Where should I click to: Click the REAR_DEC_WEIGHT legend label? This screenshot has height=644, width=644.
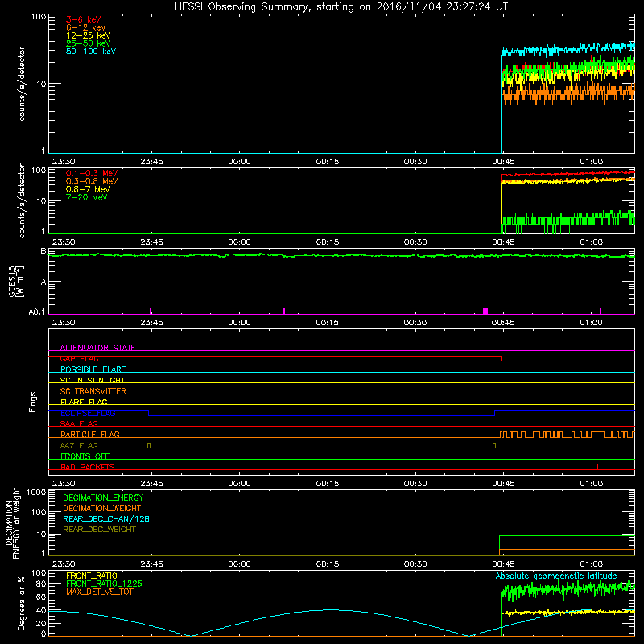pyautogui.click(x=99, y=530)
